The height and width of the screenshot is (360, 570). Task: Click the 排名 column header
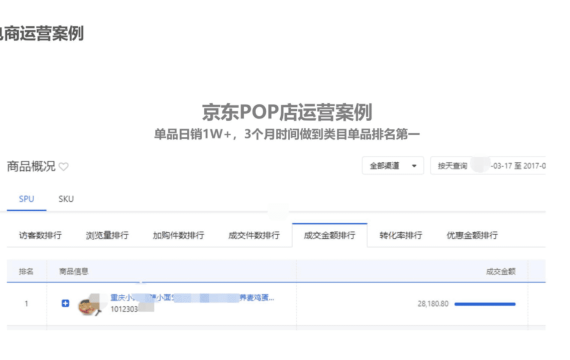tap(26, 272)
